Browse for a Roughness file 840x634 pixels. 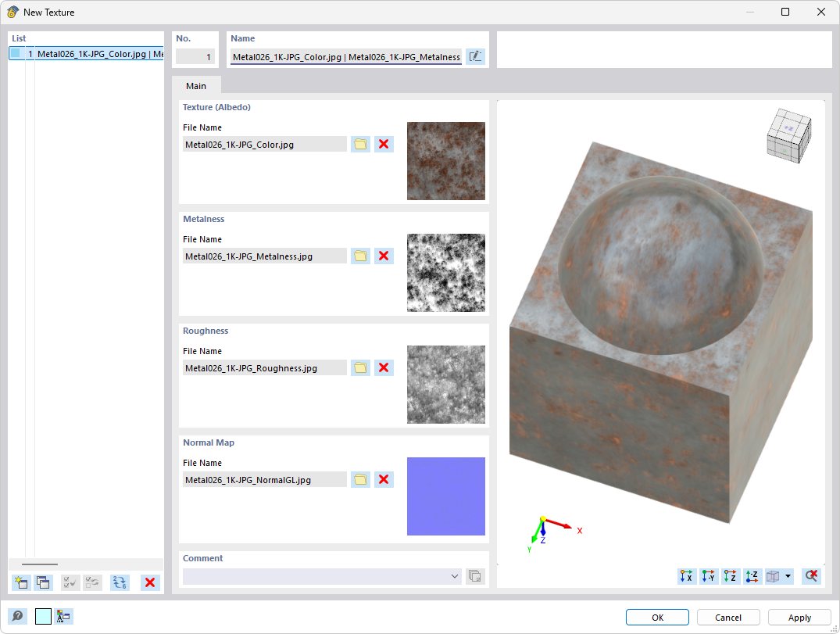pyautogui.click(x=360, y=367)
